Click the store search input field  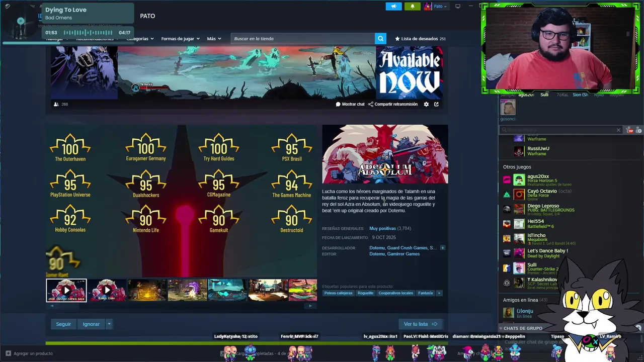(x=303, y=39)
